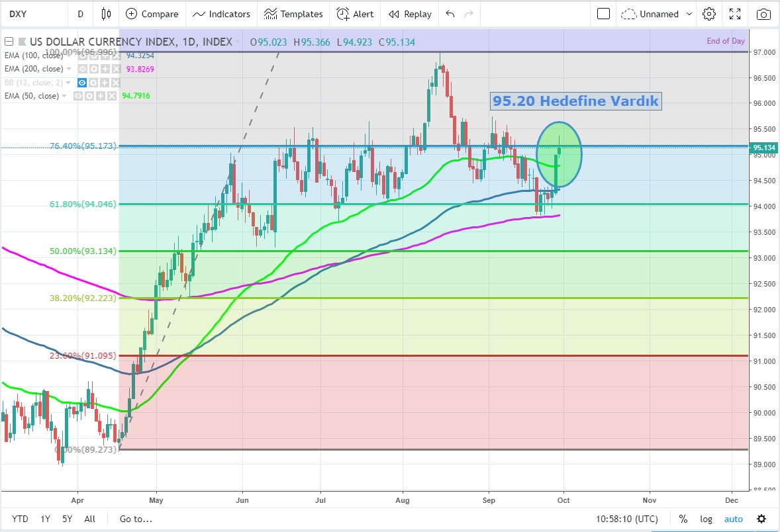Expand the Unnamed layout dropdown

(689, 14)
